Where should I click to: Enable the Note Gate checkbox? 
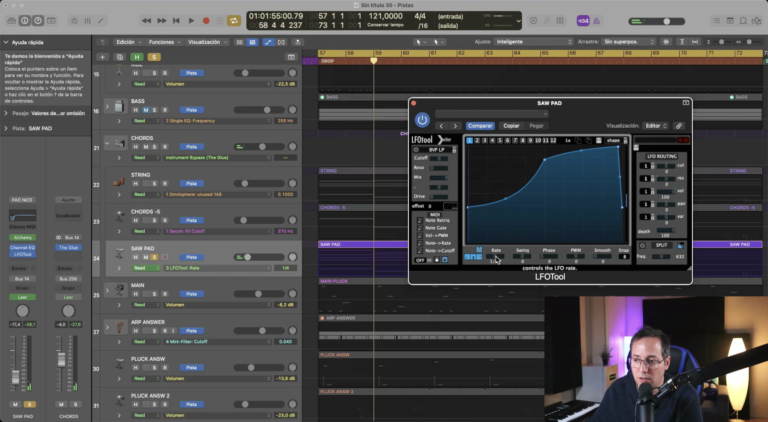(x=420, y=228)
